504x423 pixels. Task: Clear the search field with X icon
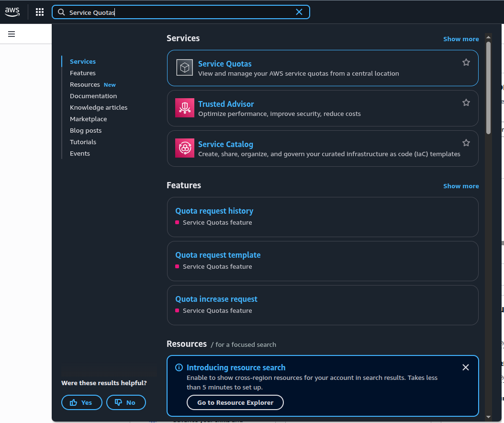299,12
